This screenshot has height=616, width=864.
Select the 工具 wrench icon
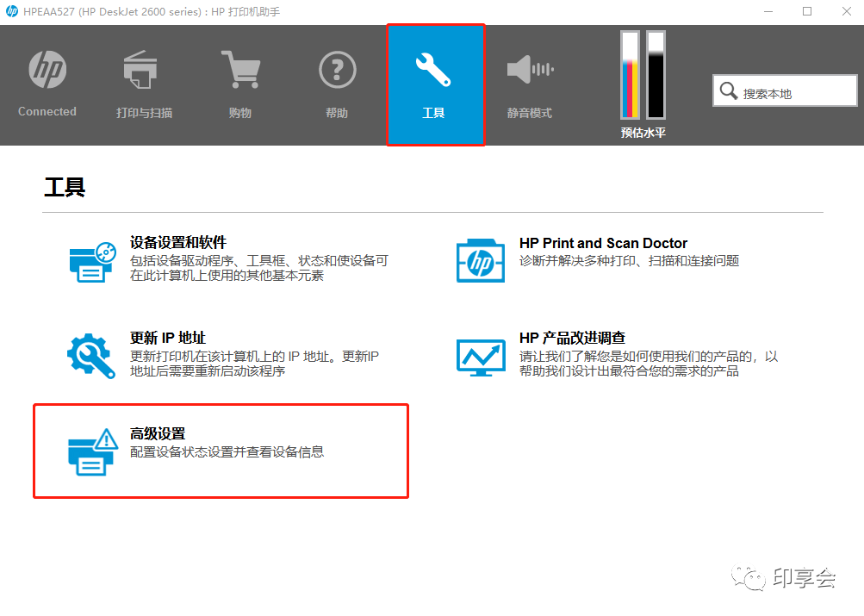(433, 70)
